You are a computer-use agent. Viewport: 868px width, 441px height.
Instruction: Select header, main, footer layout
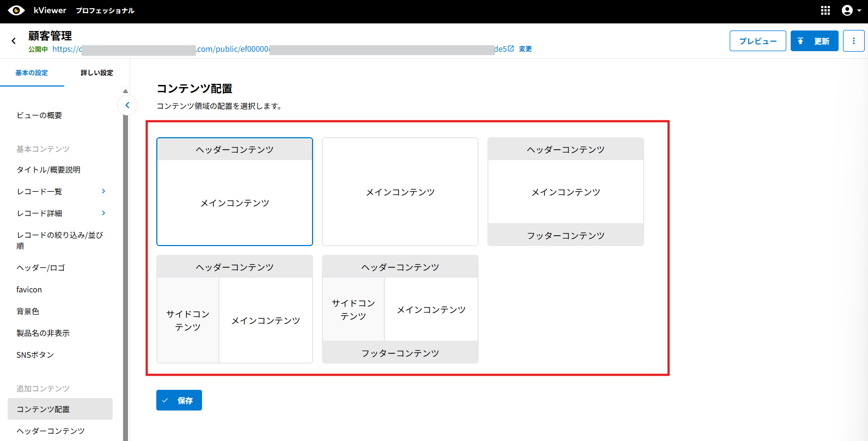(566, 192)
